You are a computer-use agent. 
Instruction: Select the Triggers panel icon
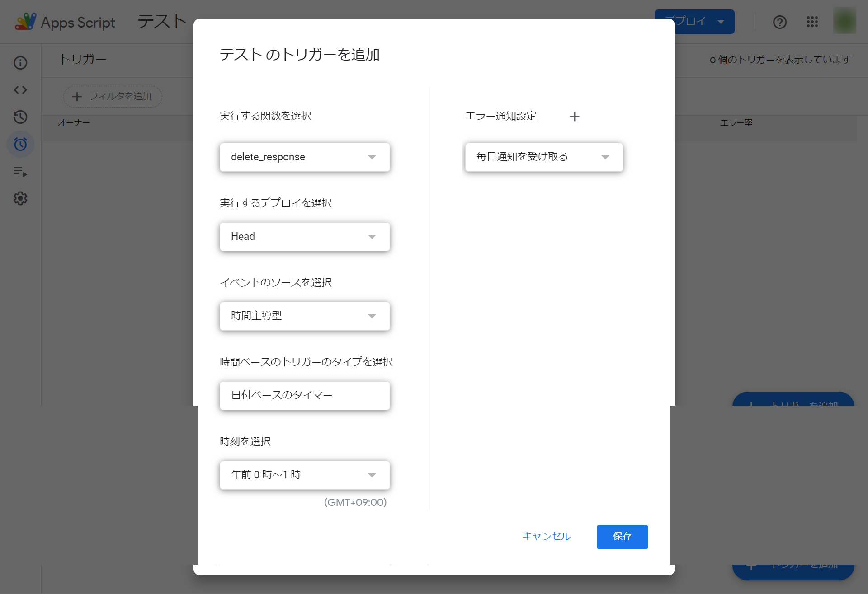(20, 144)
